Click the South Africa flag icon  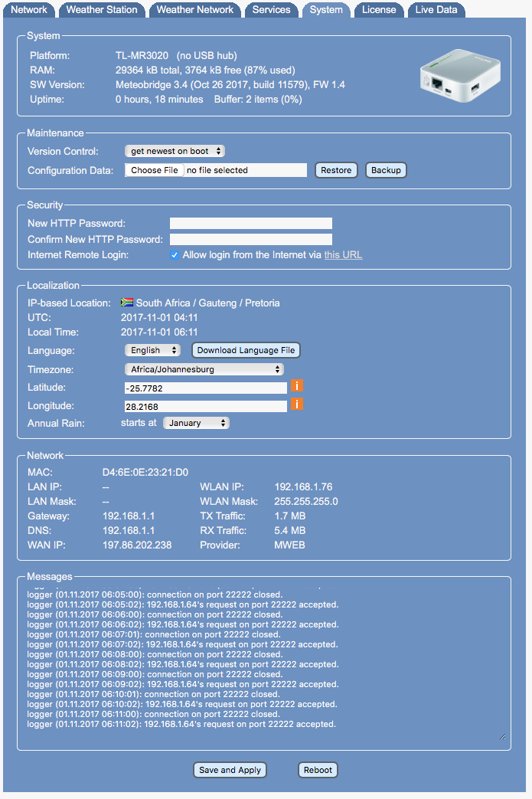point(127,303)
